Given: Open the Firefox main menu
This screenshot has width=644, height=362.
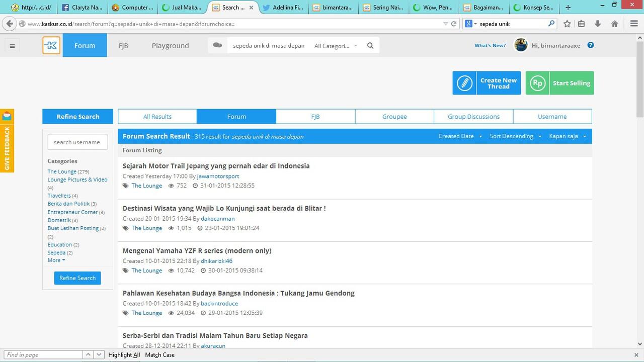Looking at the screenshot, I should tap(634, 24).
